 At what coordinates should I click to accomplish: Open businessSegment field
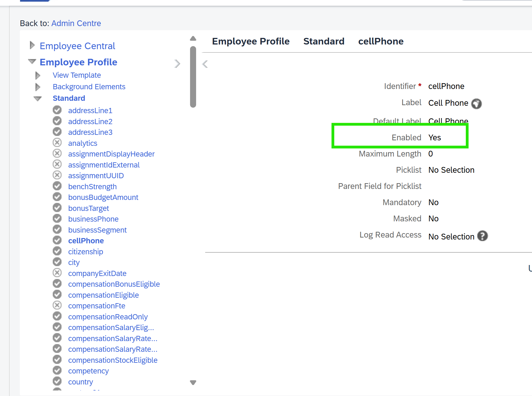pos(97,230)
